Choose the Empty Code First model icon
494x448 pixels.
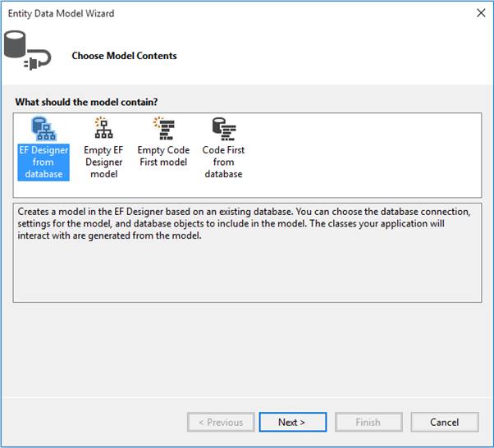pos(164,128)
